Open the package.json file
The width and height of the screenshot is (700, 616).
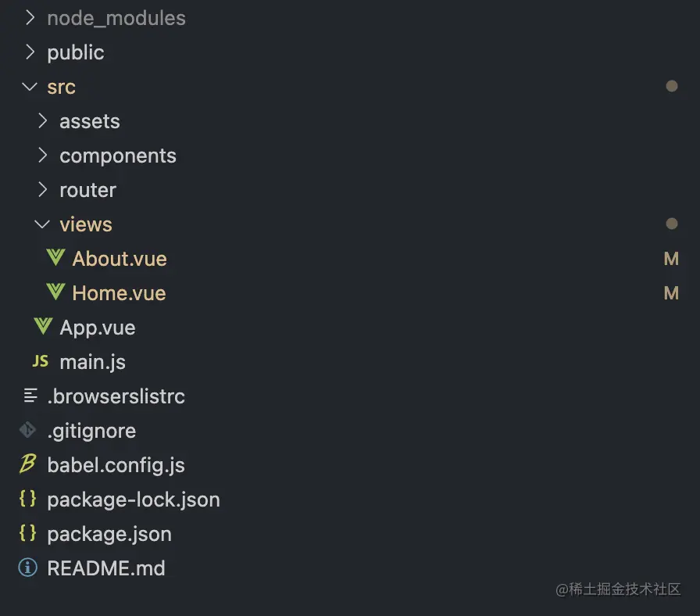click(x=109, y=534)
